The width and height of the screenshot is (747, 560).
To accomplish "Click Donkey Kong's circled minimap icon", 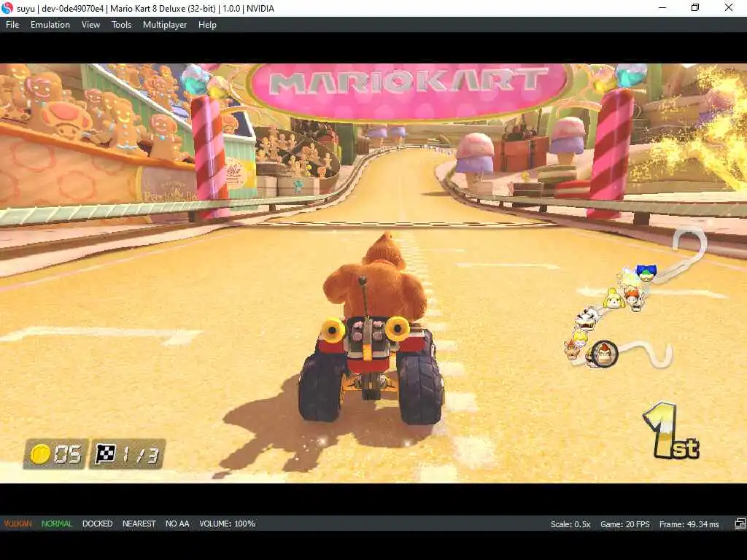I will click(603, 354).
